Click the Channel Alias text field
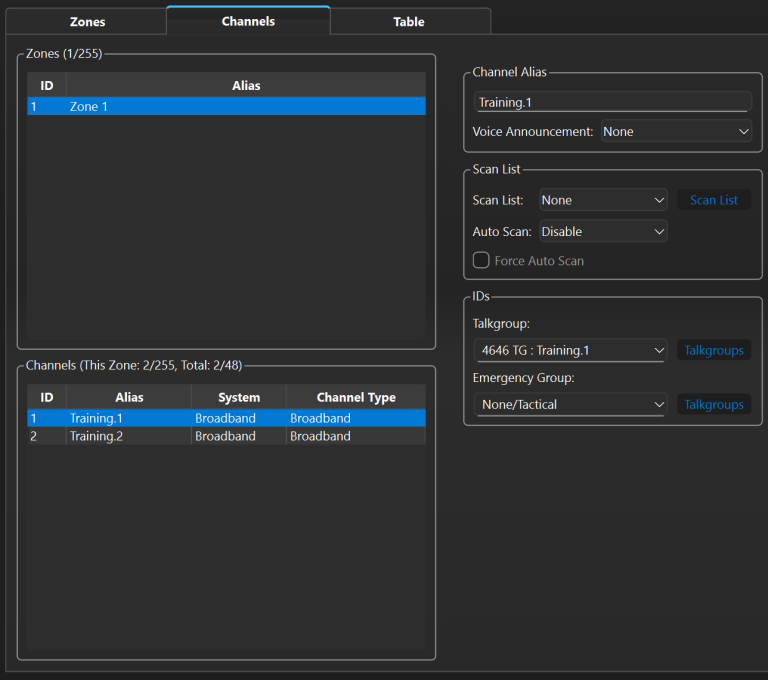The height and width of the screenshot is (680, 768). click(x=612, y=102)
